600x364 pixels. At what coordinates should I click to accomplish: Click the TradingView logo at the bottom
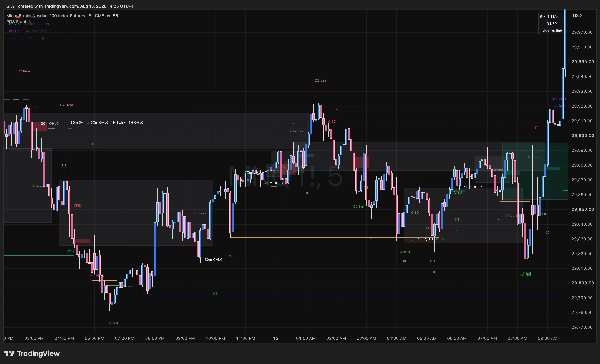coord(32,353)
